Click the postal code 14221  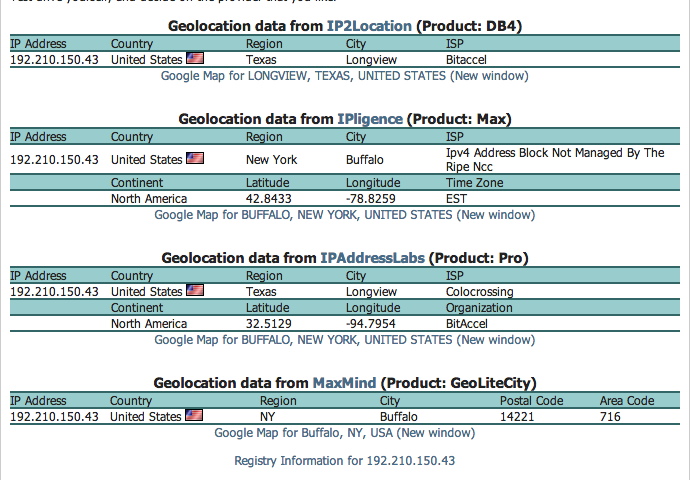tap(517, 417)
